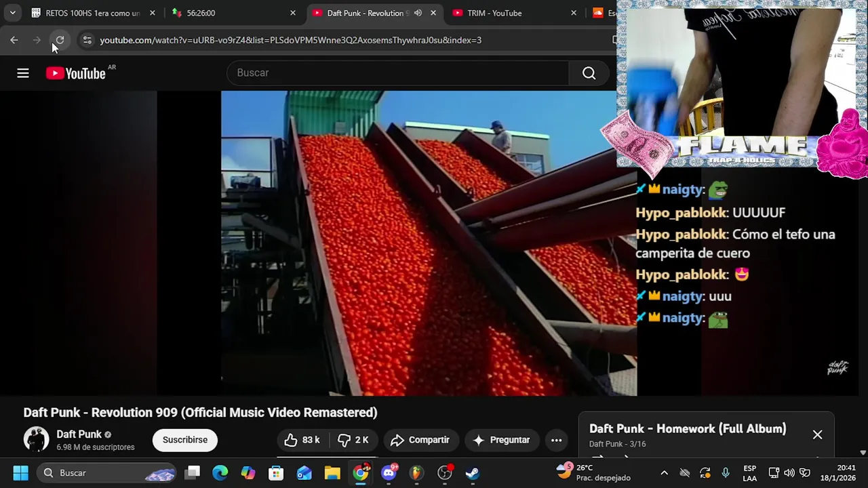Close the TRIM - YouTube tab
The height and width of the screenshot is (488, 868).
click(574, 13)
